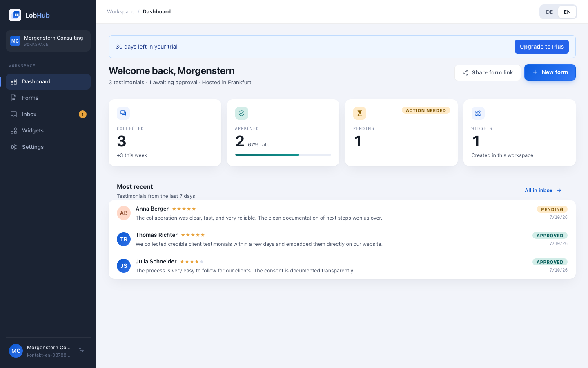The width and height of the screenshot is (588, 368).
Task: Go to Inbox in sidebar
Action: pyautogui.click(x=48, y=114)
